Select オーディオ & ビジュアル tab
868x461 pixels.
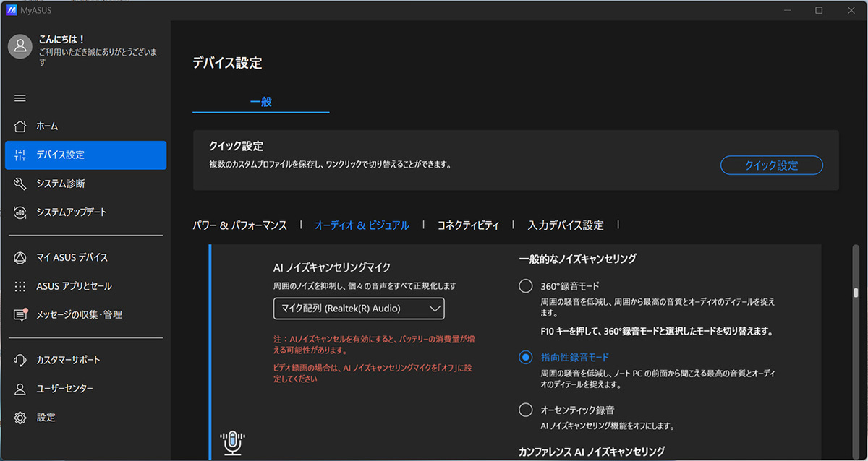click(x=362, y=225)
